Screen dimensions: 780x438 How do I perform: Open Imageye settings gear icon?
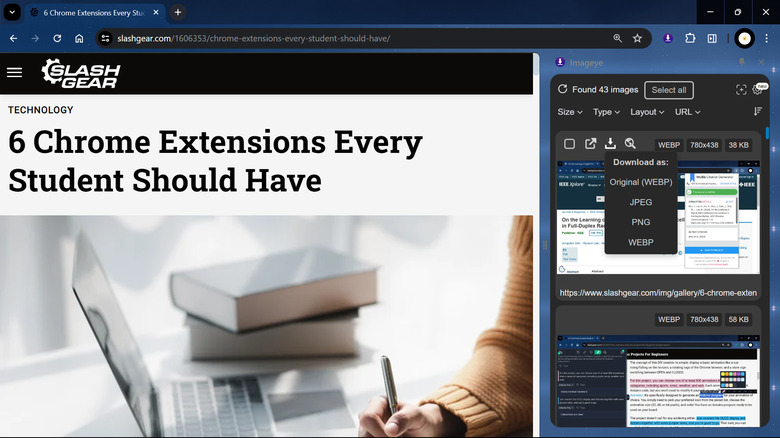pos(759,90)
